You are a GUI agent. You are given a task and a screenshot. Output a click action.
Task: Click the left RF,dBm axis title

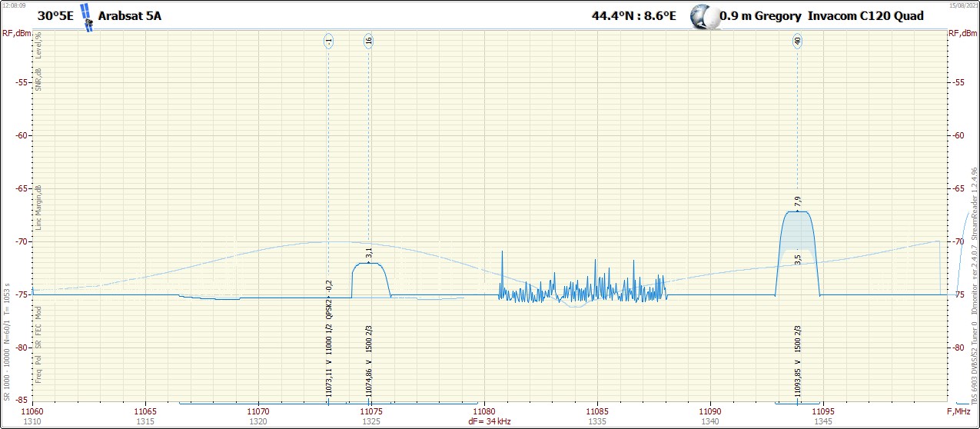(x=16, y=32)
